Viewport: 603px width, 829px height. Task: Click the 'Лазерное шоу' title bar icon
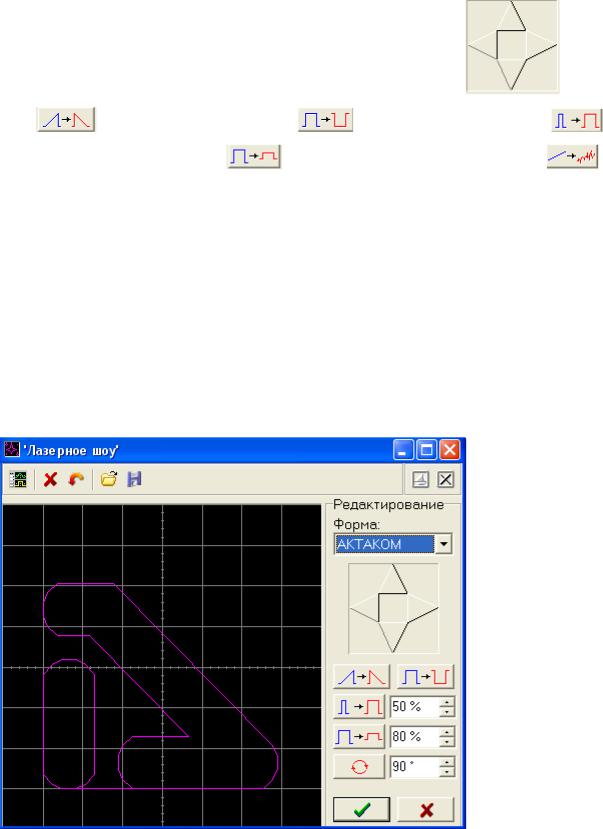pyautogui.click(x=12, y=450)
